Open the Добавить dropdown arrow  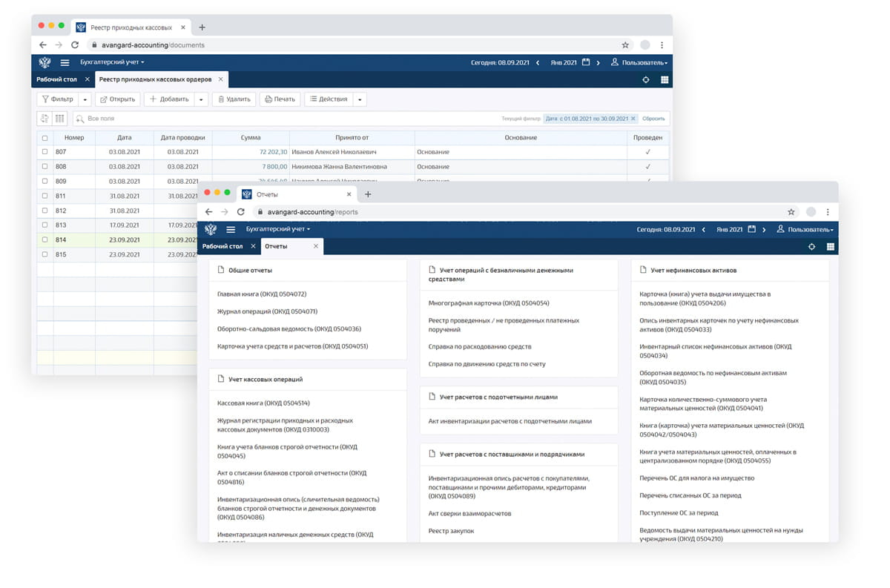pos(201,99)
